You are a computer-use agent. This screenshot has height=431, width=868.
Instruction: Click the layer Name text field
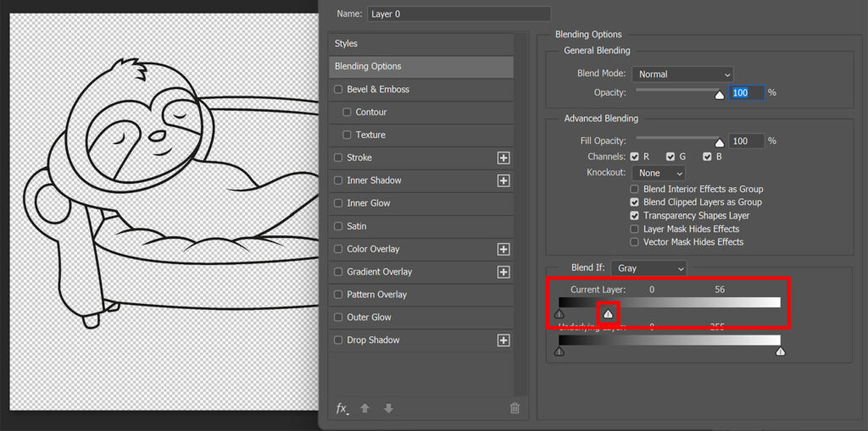click(459, 14)
